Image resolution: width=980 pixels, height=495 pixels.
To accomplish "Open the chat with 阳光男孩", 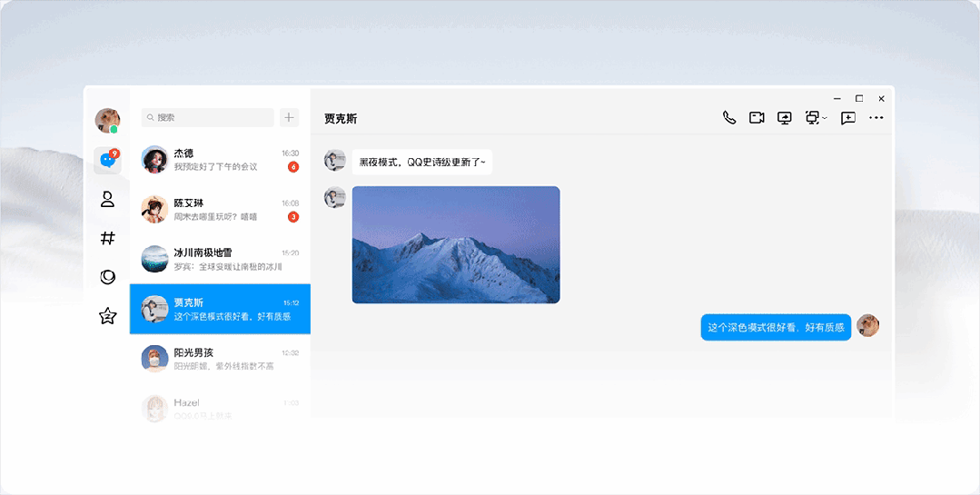I will 220,360.
